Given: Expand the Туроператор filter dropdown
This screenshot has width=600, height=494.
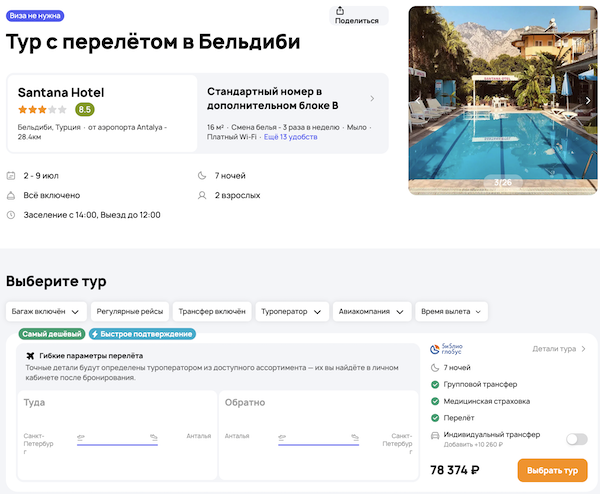Looking at the screenshot, I should tap(292, 311).
